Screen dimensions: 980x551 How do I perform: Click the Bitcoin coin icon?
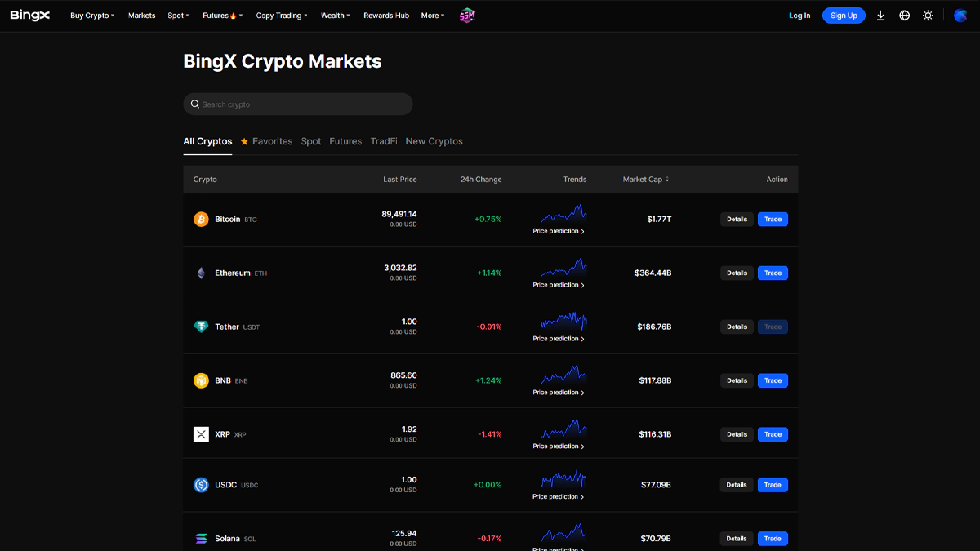(x=201, y=220)
